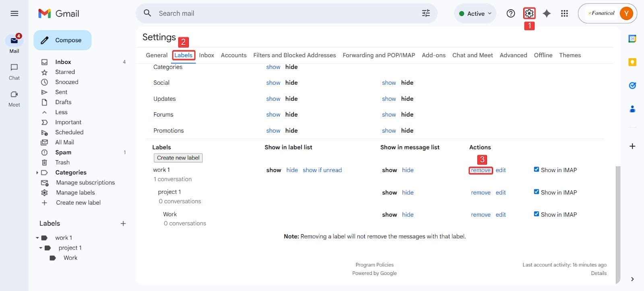Switch to the General settings tab
This screenshot has height=291, width=644.
coord(157,55)
